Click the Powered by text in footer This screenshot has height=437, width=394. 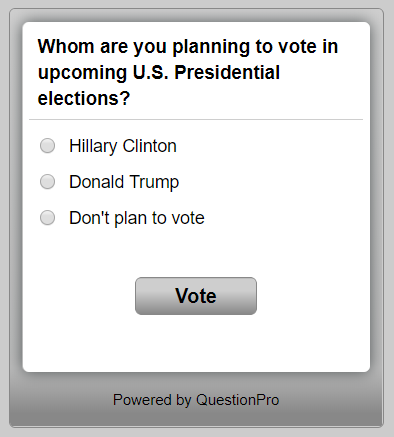tap(152, 400)
